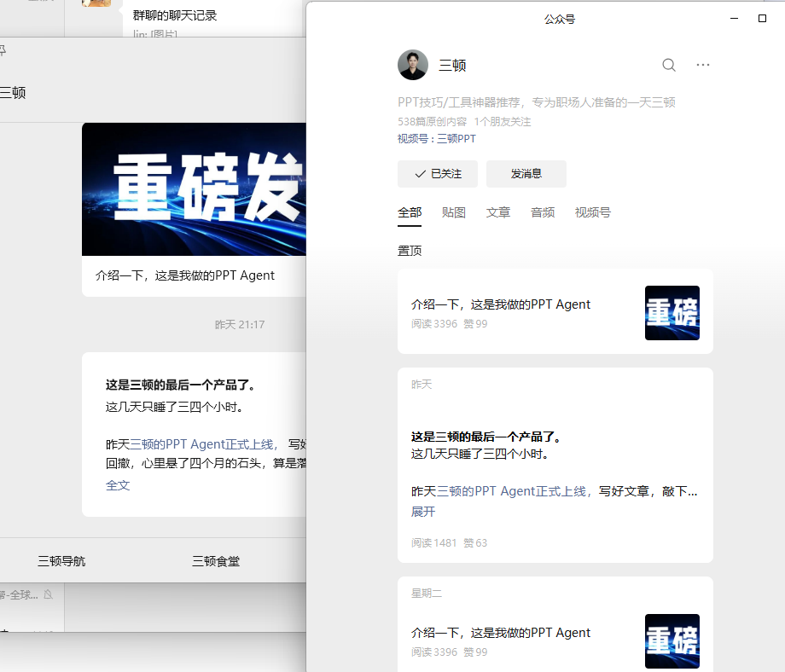
Task: Click 全文 to read full message
Action: pos(118,485)
